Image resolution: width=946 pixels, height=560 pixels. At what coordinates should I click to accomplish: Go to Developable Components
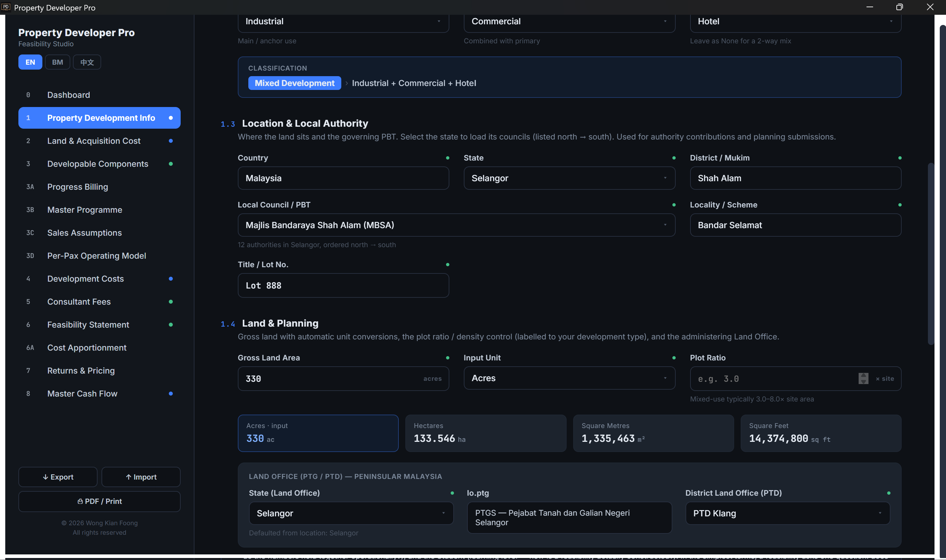pos(99,164)
